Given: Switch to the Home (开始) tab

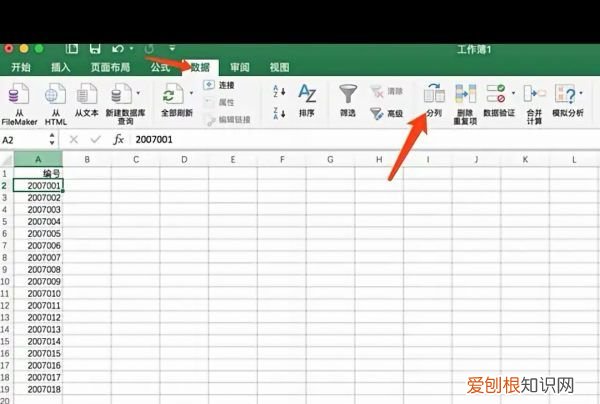Looking at the screenshot, I should click(x=21, y=67).
